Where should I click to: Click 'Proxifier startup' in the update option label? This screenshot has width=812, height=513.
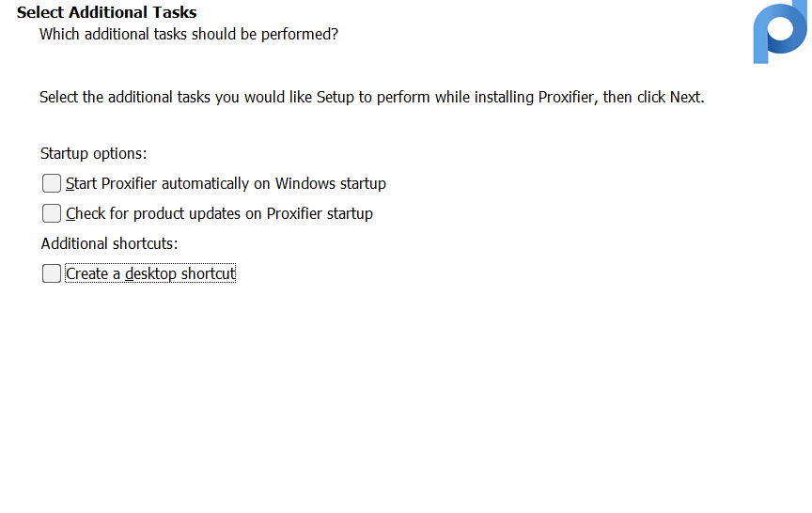(320, 213)
